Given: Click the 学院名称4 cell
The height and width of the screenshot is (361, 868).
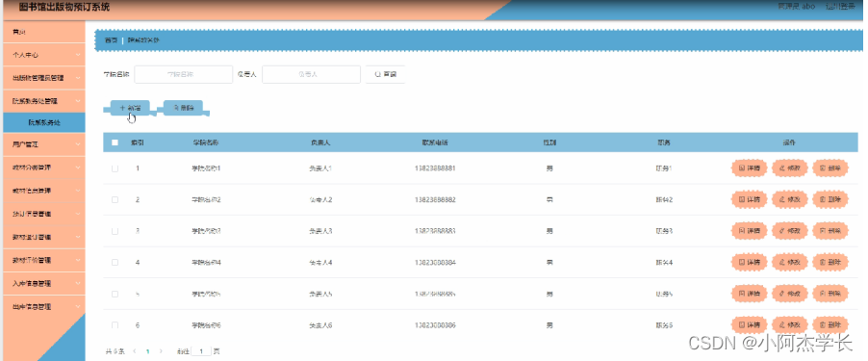Looking at the screenshot, I should pos(206,263).
